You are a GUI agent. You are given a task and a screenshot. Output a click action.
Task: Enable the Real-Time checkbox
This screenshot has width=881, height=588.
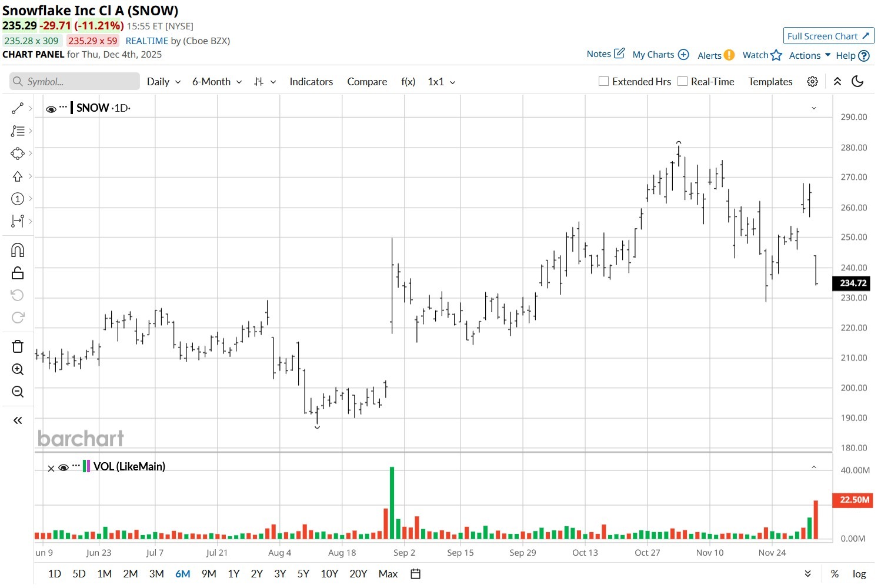[x=682, y=81]
